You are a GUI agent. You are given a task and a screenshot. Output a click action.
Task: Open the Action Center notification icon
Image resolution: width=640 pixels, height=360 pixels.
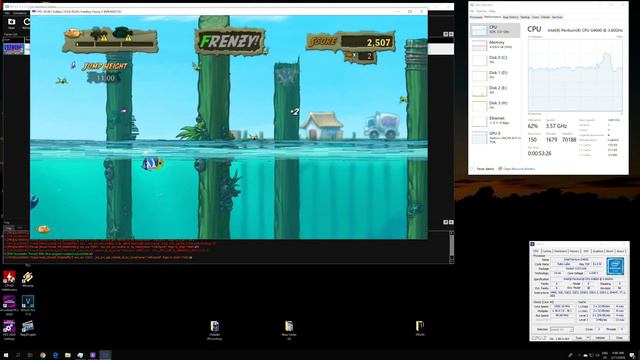point(632,355)
